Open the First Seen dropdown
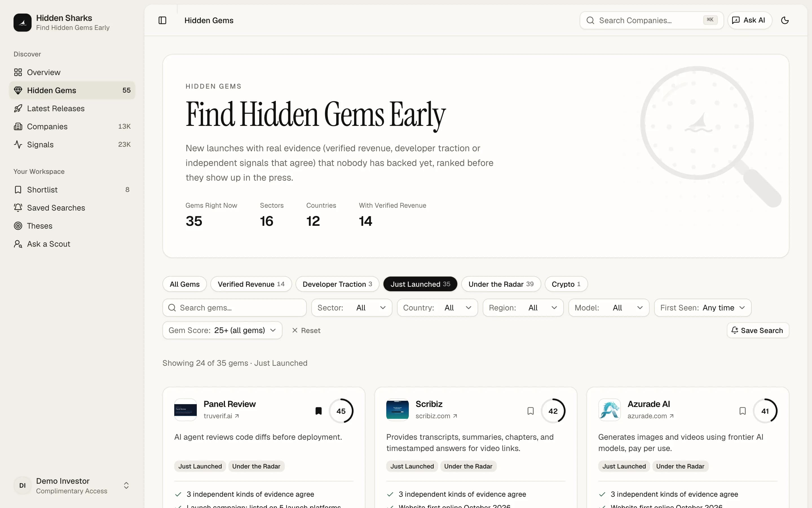Image resolution: width=812 pixels, height=508 pixels. point(703,308)
